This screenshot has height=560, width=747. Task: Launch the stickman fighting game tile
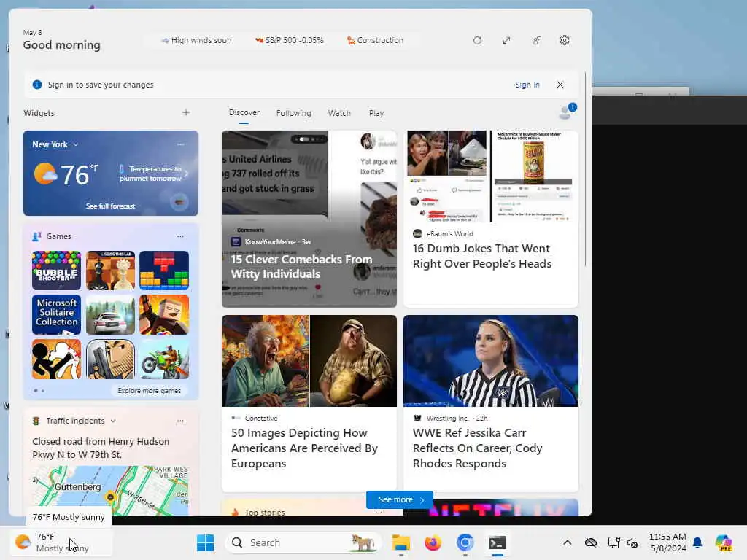(56, 359)
